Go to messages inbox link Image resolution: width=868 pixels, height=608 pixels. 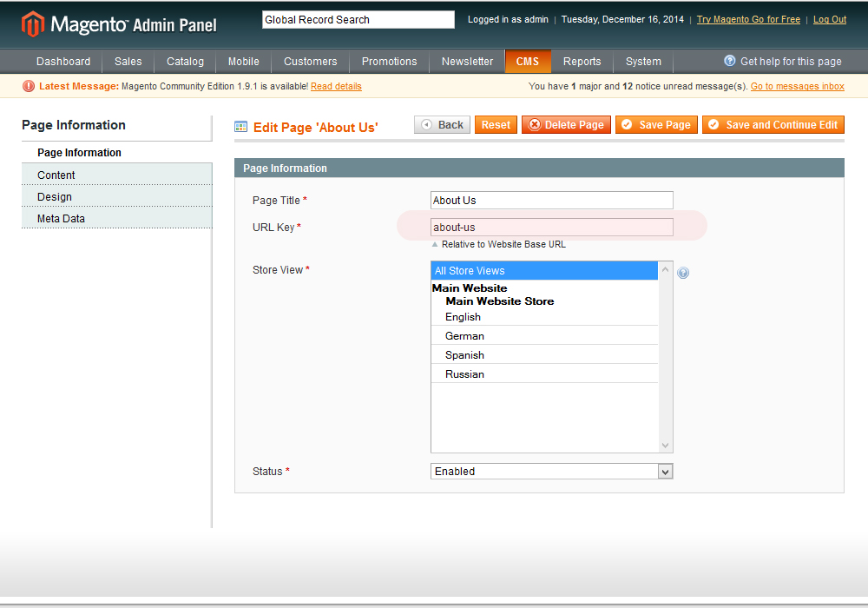[x=797, y=86]
